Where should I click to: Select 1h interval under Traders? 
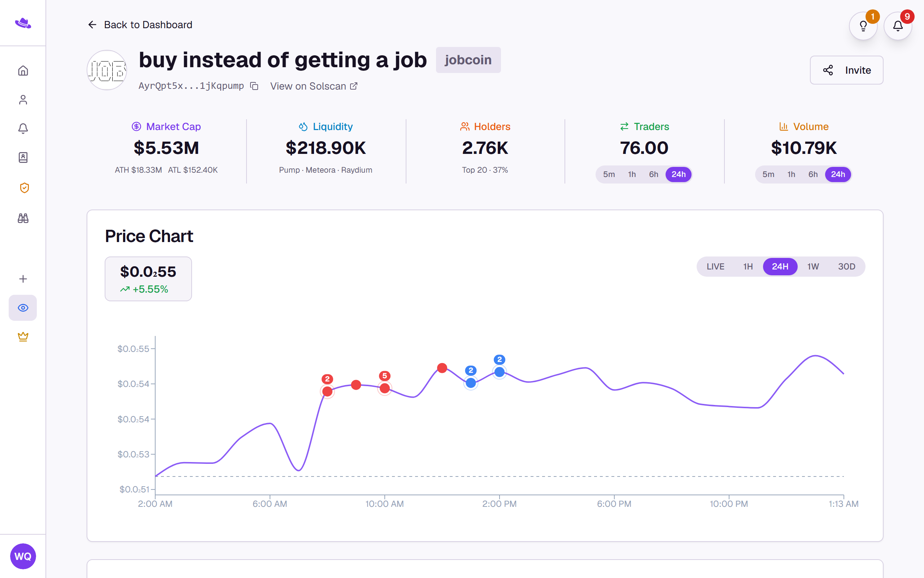click(632, 174)
